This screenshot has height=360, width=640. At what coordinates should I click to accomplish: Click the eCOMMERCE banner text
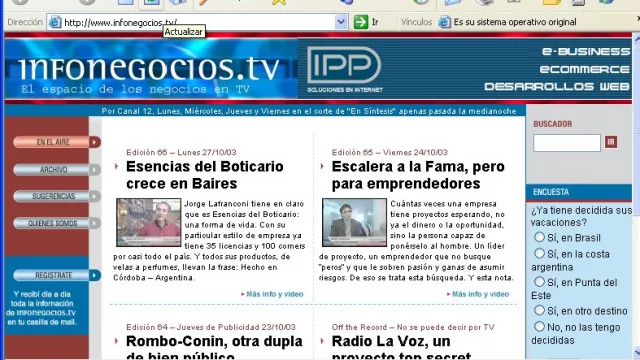click(x=584, y=69)
